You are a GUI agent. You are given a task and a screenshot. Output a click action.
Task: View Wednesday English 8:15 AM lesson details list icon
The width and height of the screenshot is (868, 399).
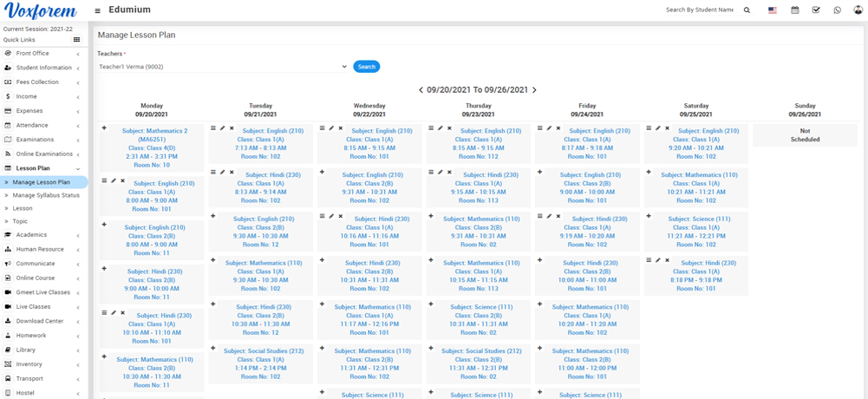click(x=322, y=128)
